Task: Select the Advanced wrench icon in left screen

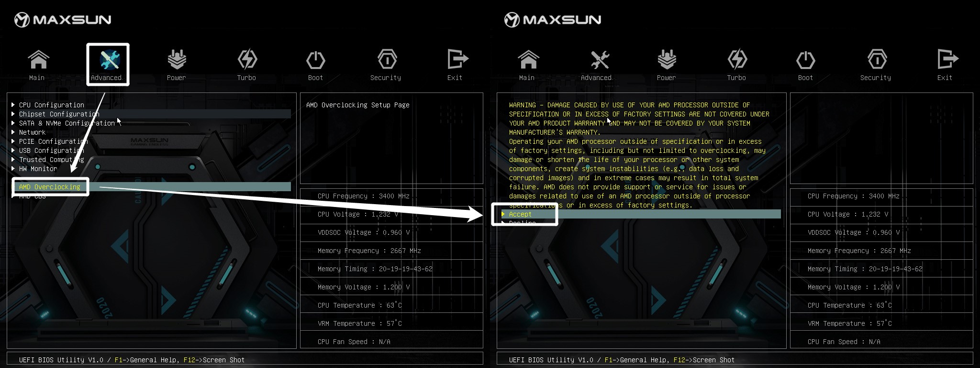Action: coord(109,60)
